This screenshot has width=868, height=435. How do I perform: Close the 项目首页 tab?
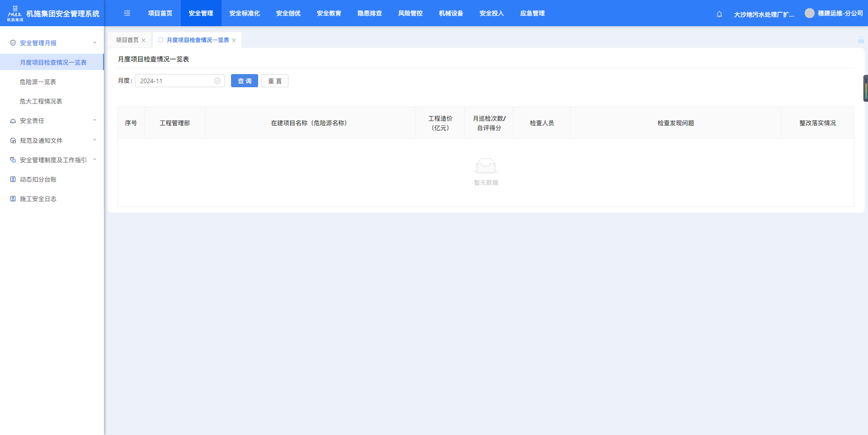pos(144,41)
